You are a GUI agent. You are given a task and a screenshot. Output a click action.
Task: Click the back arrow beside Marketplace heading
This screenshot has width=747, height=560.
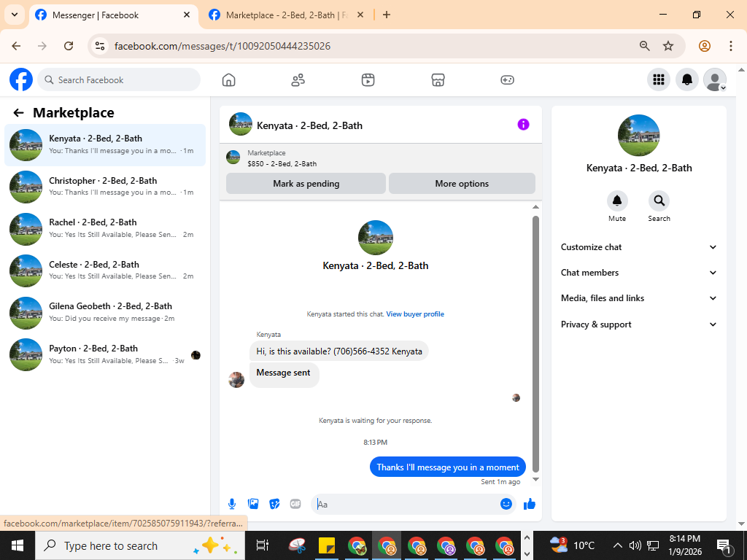18,113
